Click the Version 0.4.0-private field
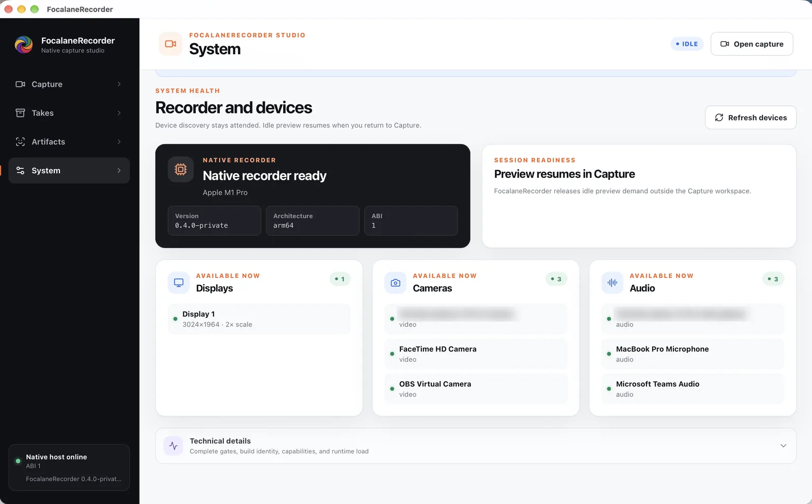Viewport: 812px width, 504px height. [214, 221]
